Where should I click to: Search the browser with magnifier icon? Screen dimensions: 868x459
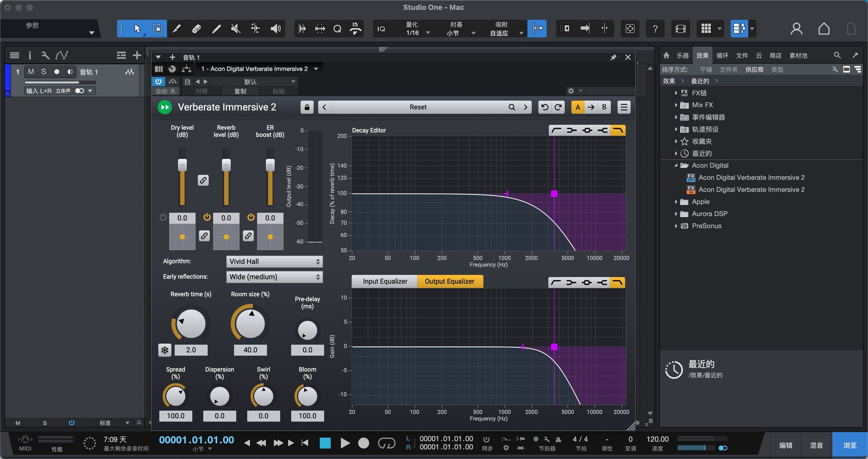point(837,55)
